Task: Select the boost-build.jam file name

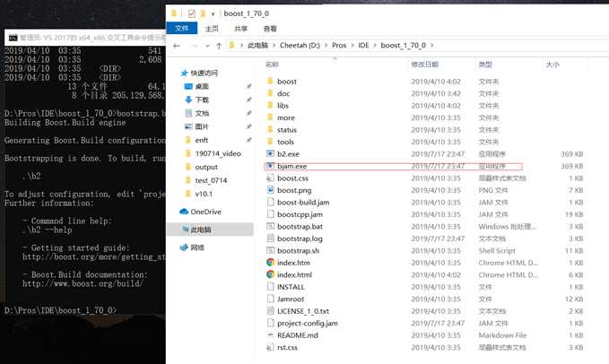Action: tap(303, 203)
